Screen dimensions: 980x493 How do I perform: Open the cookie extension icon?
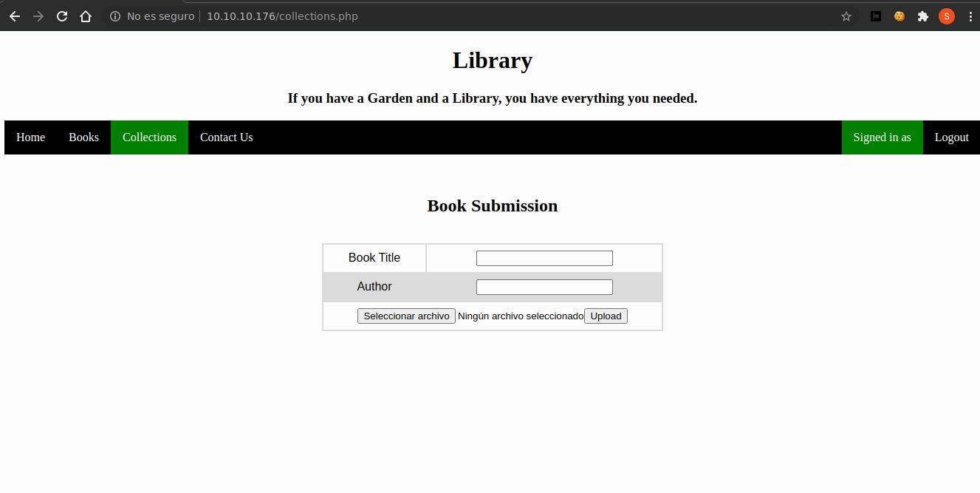coord(900,16)
